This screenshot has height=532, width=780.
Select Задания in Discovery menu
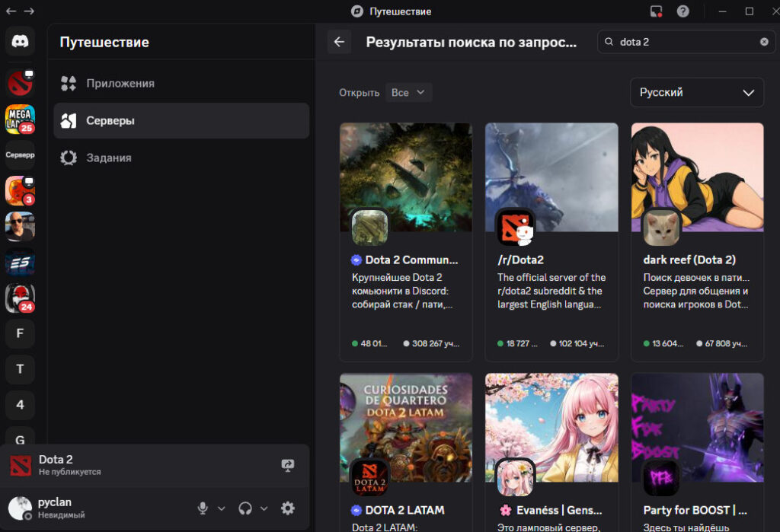(181, 158)
